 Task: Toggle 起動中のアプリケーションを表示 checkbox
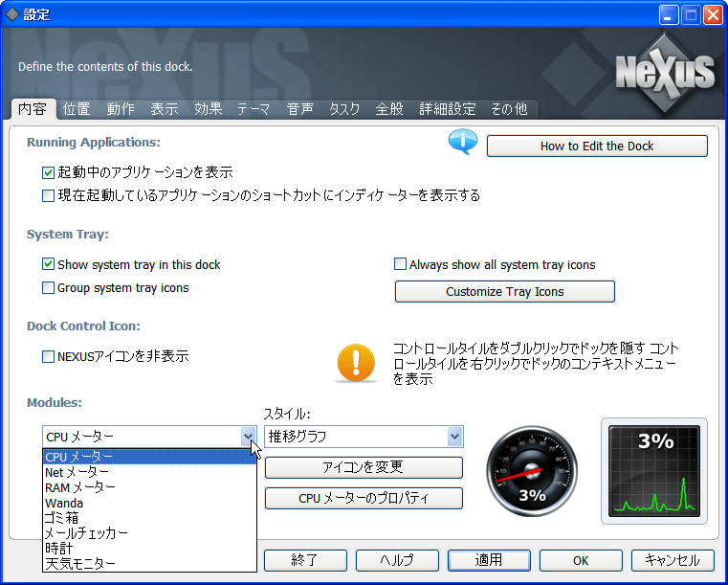48,173
